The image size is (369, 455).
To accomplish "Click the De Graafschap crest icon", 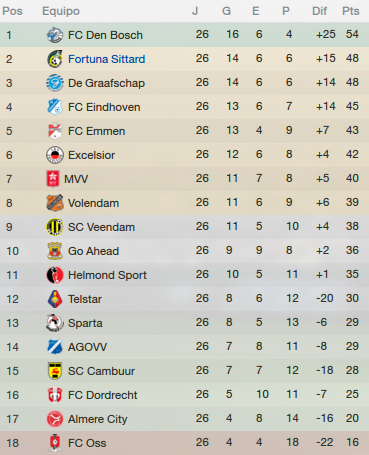I will pyautogui.click(x=55, y=83).
